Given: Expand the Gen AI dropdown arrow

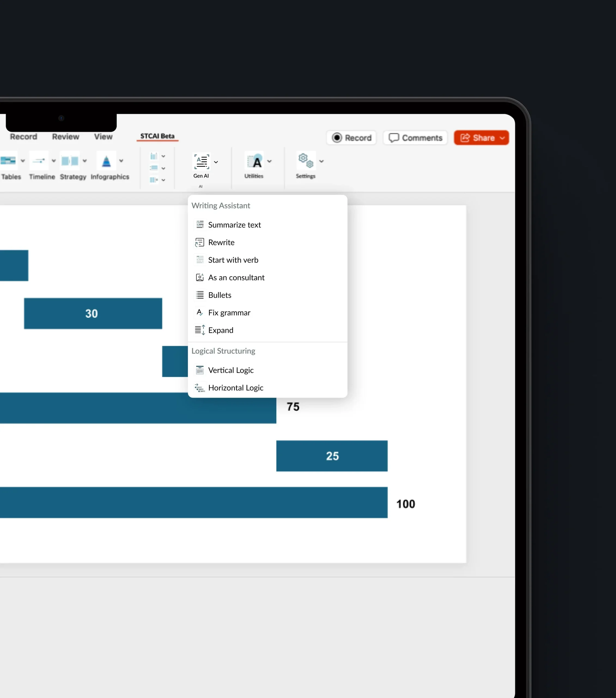Looking at the screenshot, I should [216, 162].
